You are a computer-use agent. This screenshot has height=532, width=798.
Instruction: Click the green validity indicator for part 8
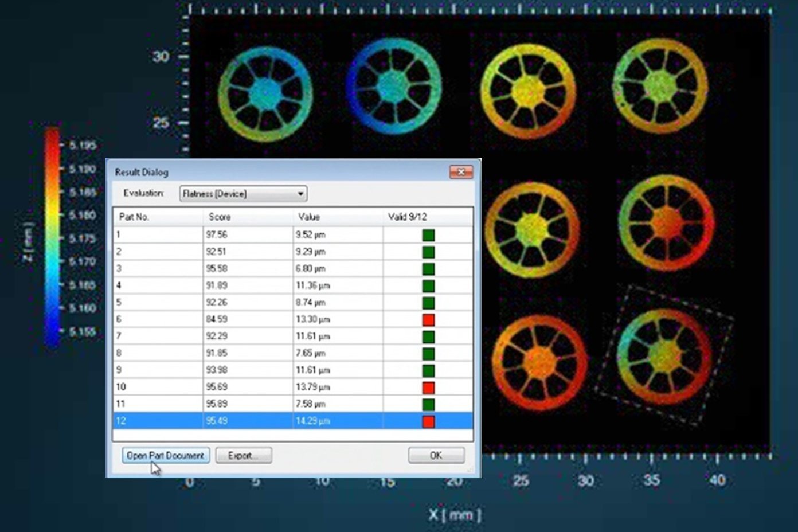point(429,353)
